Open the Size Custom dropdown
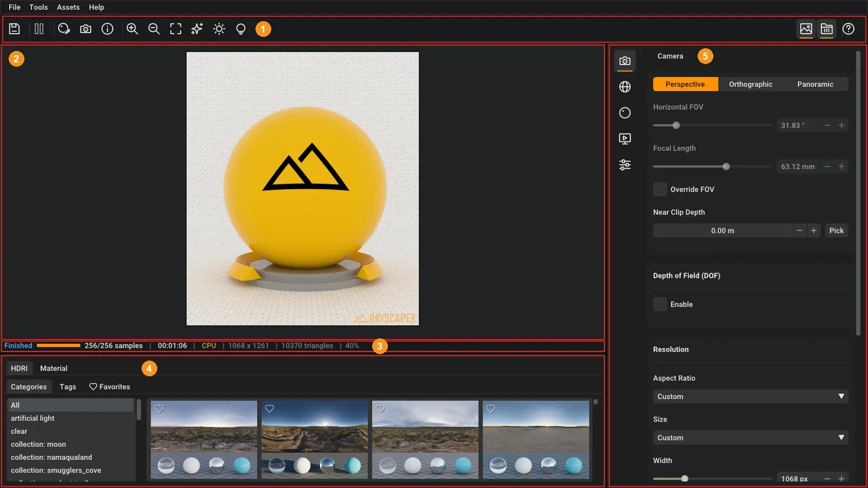The width and height of the screenshot is (868, 488). [x=750, y=438]
